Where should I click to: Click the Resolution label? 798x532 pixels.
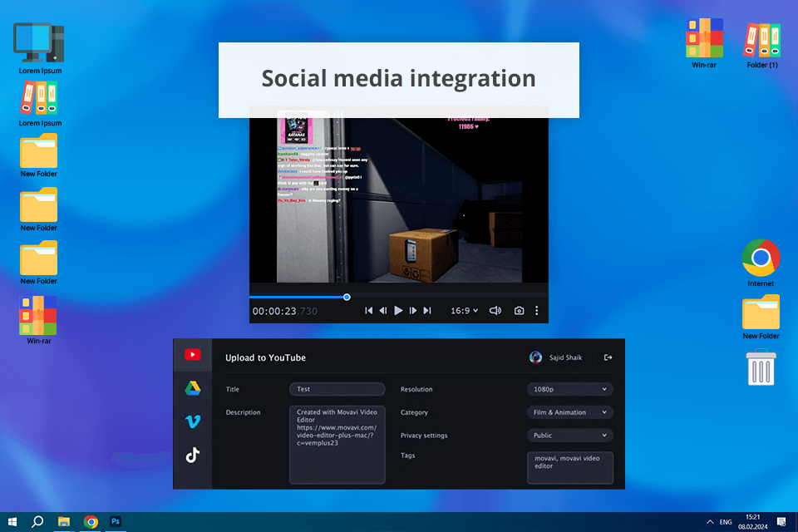416,389
